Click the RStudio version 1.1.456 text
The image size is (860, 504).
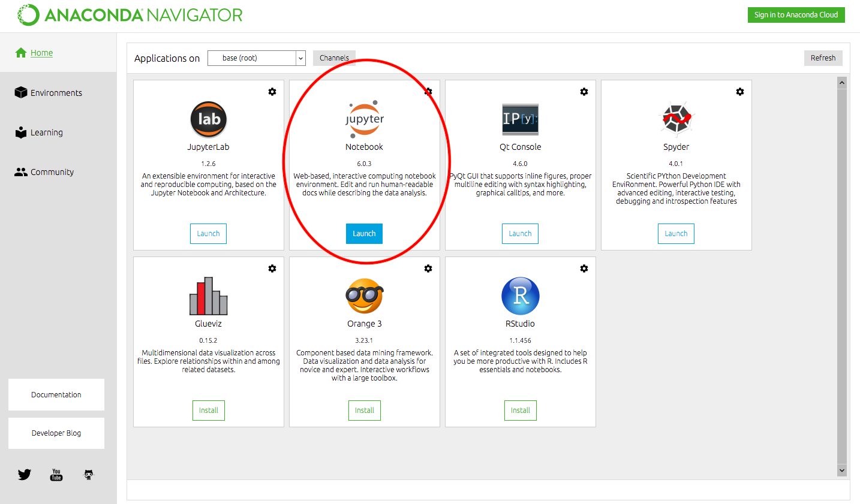[x=521, y=340]
